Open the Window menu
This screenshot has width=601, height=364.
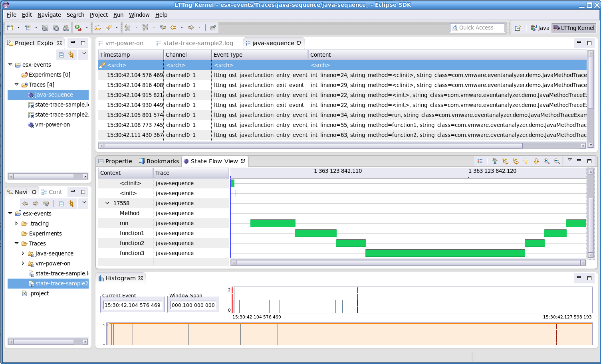[x=139, y=15]
